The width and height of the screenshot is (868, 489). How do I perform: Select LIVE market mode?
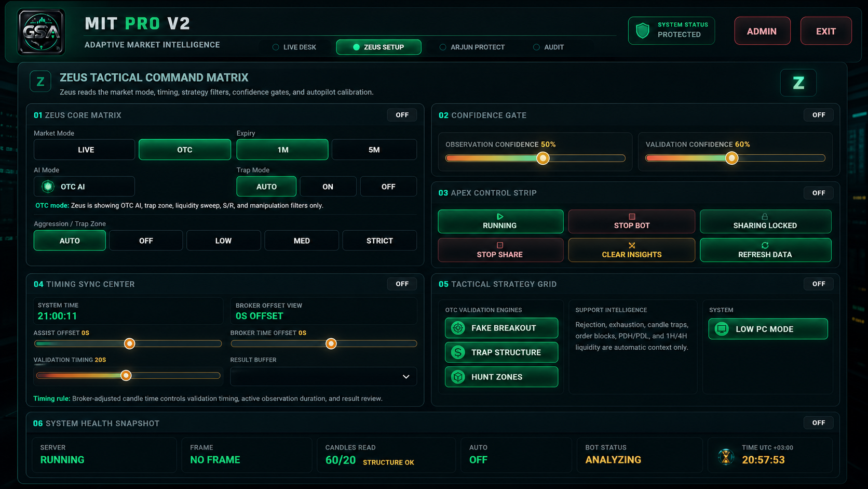(84, 150)
